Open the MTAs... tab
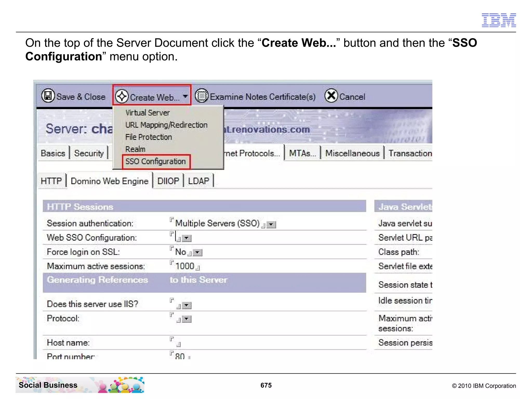Viewport: 532px width, 399px height. (302, 153)
